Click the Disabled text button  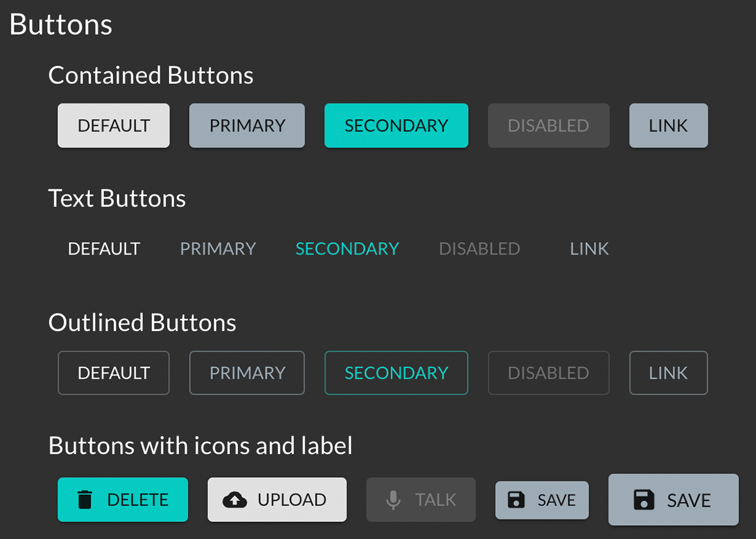click(479, 248)
